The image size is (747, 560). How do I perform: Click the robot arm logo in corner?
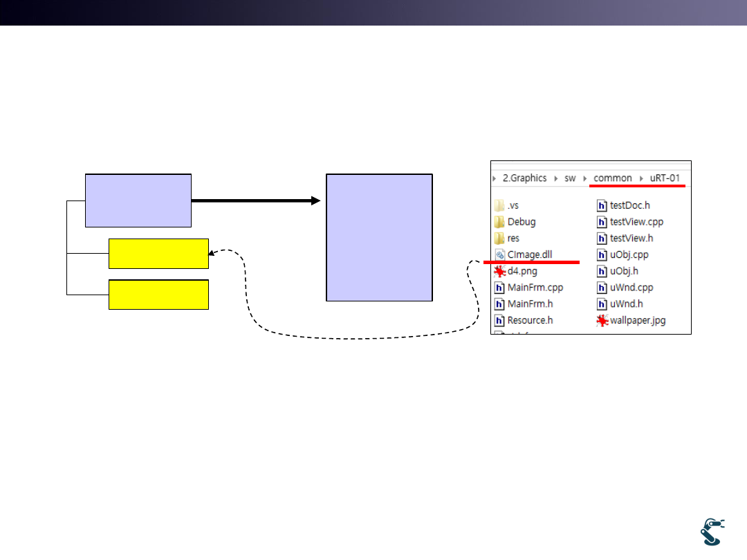tap(711, 532)
